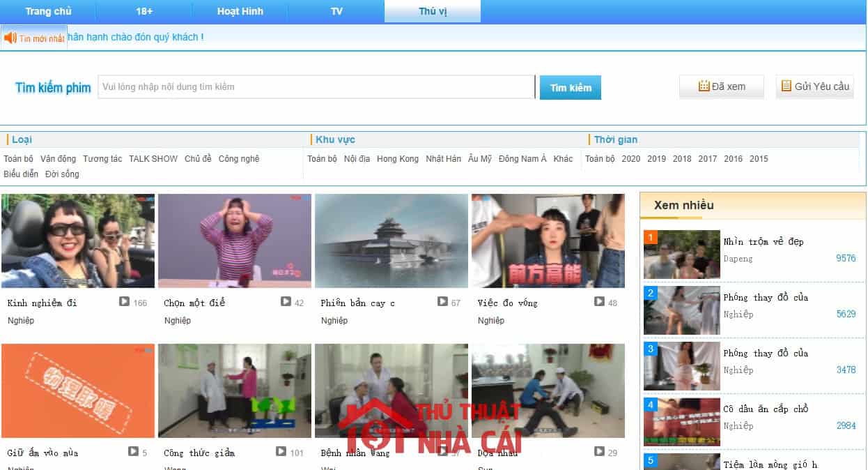Click rank 3 badge in Xem nhiều

click(651, 349)
